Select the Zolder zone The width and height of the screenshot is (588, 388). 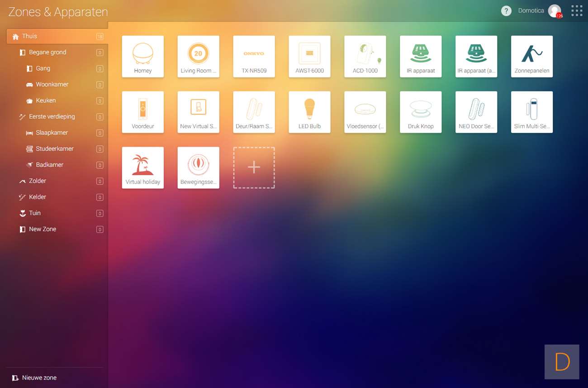(57, 181)
